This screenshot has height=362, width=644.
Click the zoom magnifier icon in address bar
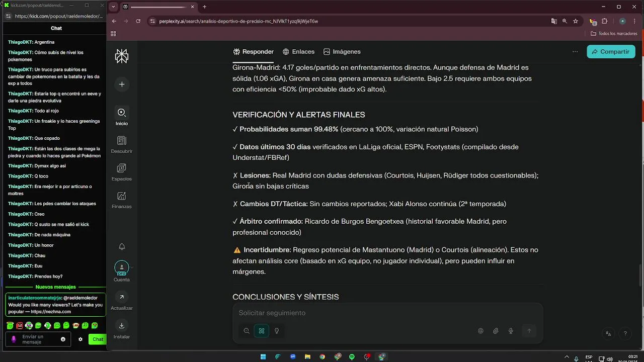click(x=565, y=21)
